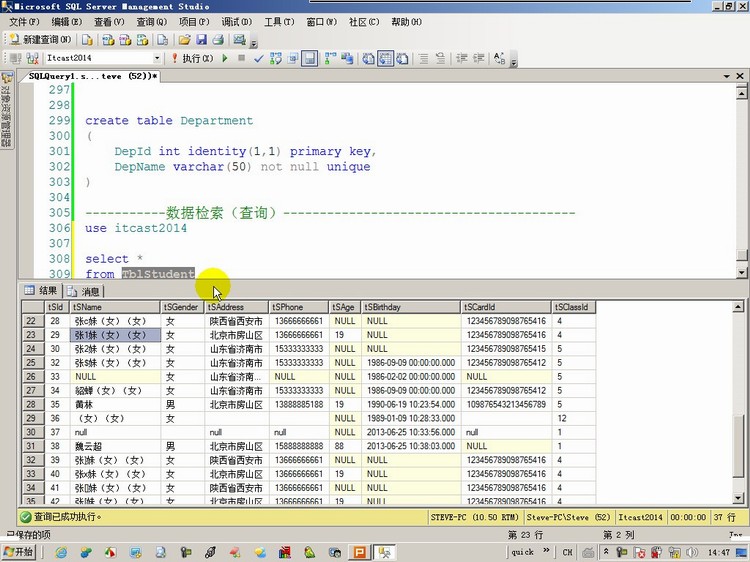Expand hidden system tray icons arrow
Viewport: 750px width, 562px height.
coord(606,551)
